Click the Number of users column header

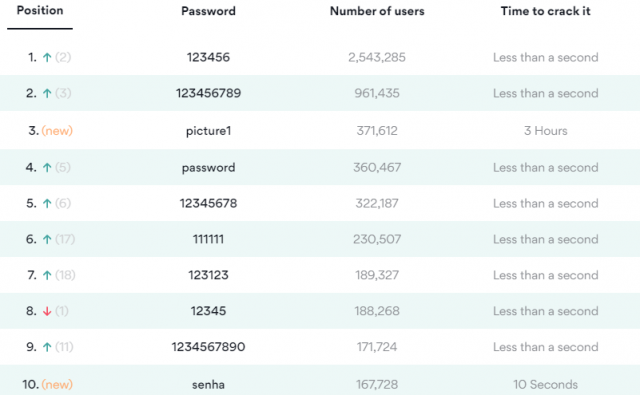point(377,11)
